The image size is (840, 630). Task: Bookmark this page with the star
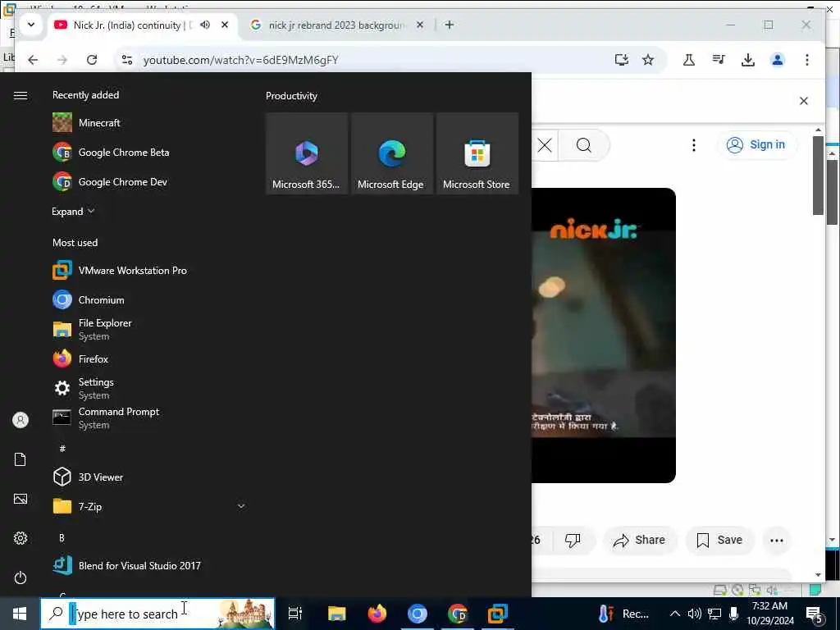tap(648, 60)
